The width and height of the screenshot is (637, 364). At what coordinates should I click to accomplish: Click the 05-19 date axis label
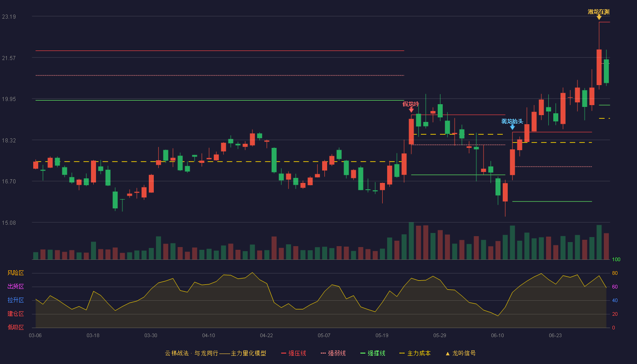[x=382, y=335]
